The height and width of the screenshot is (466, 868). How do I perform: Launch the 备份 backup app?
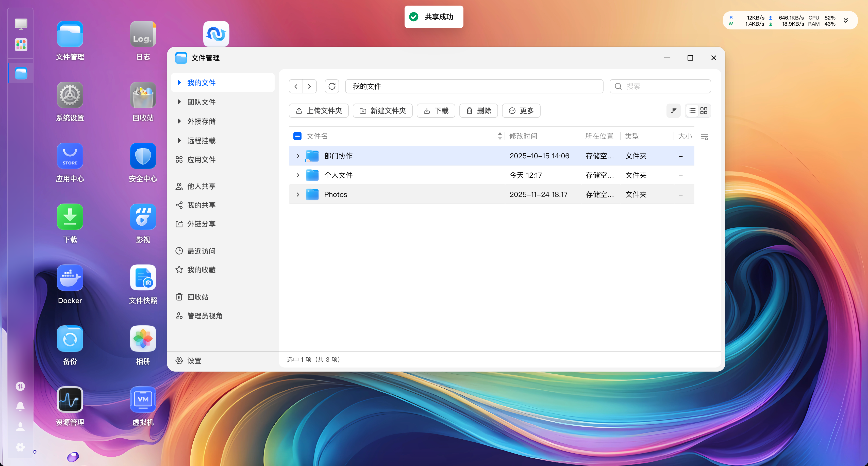[70, 339]
